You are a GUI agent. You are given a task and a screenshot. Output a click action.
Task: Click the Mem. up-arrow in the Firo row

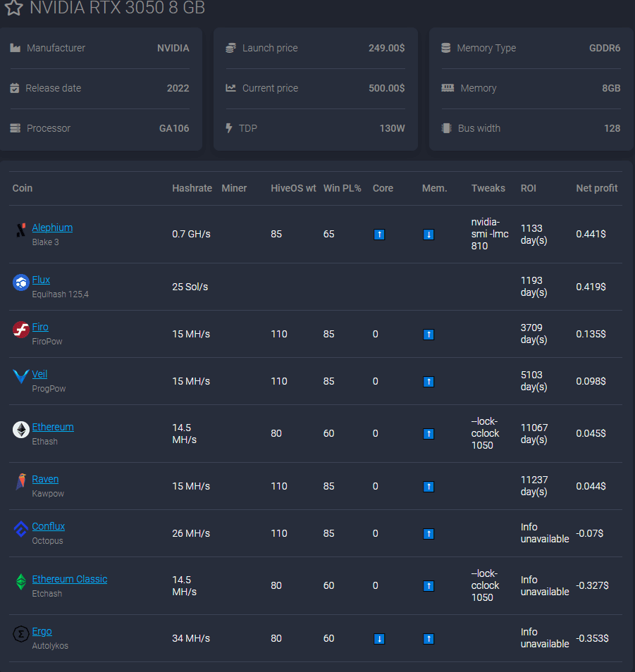click(429, 335)
